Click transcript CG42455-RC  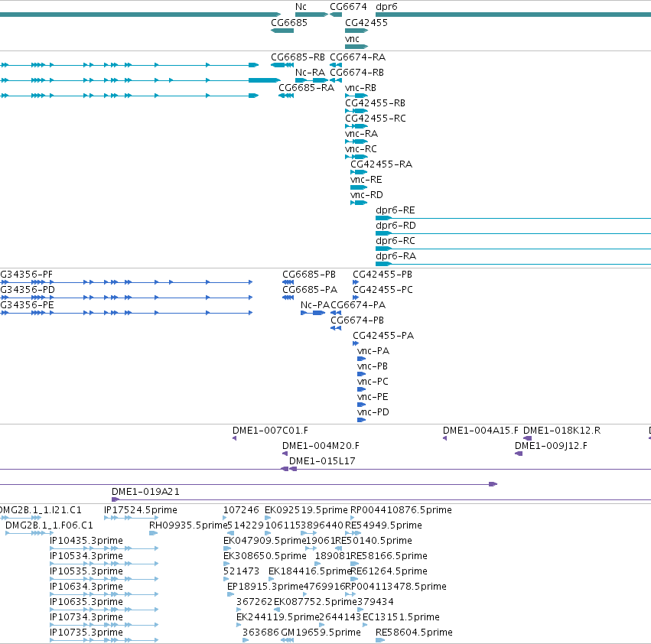point(376,119)
